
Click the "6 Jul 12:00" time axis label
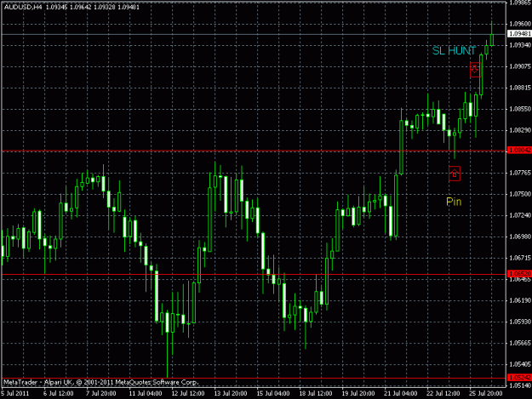[59, 393]
